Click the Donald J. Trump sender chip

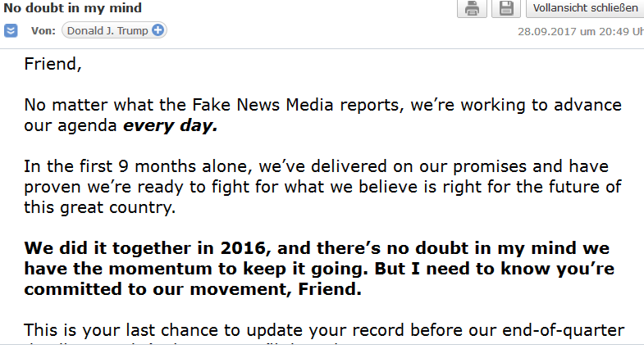coord(107,31)
